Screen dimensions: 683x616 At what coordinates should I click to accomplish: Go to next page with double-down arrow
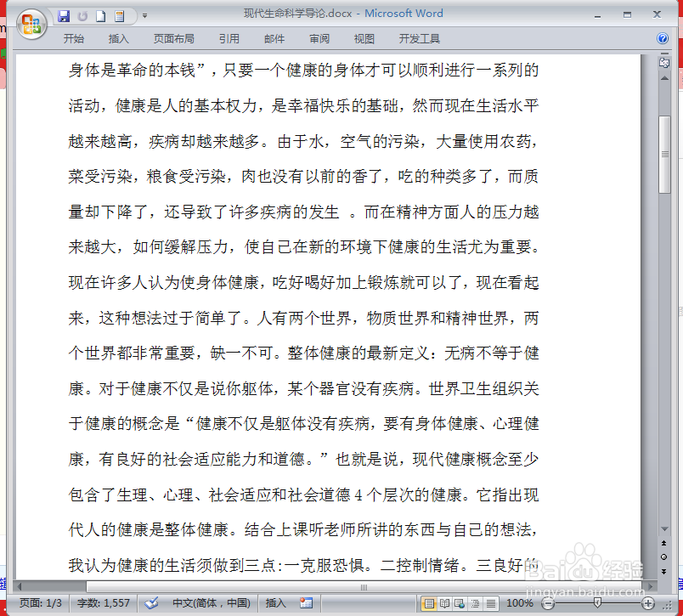pyautogui.click(x=663, y=571)
